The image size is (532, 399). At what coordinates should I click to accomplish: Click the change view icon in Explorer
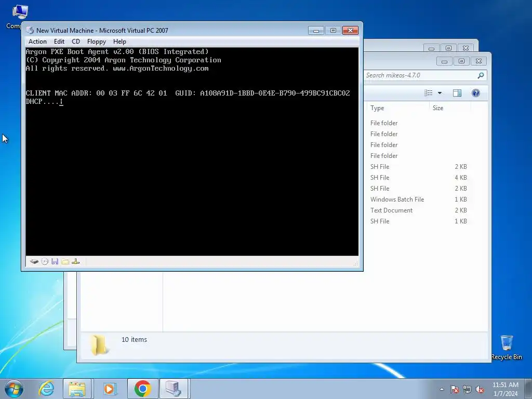[x=429, y=93]
